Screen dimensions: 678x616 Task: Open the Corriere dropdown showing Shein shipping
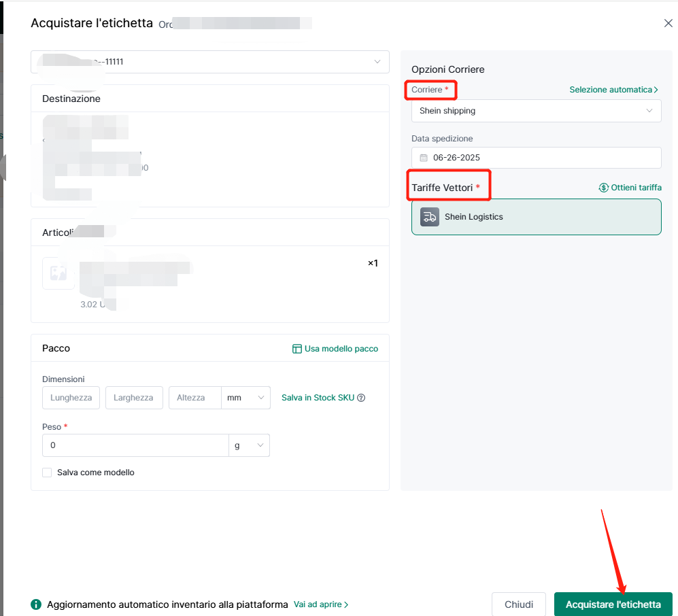click(536, 111)
